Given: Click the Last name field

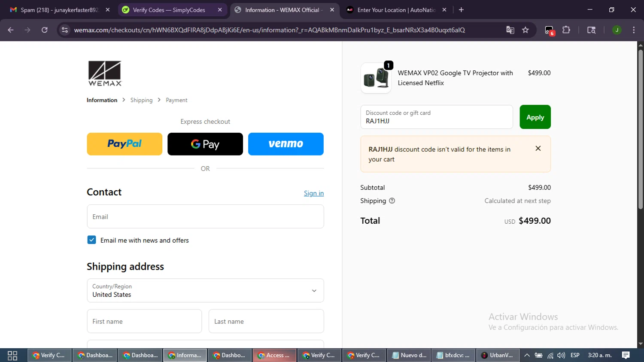Looking at the screenshot, I should [x=266, y=321].
